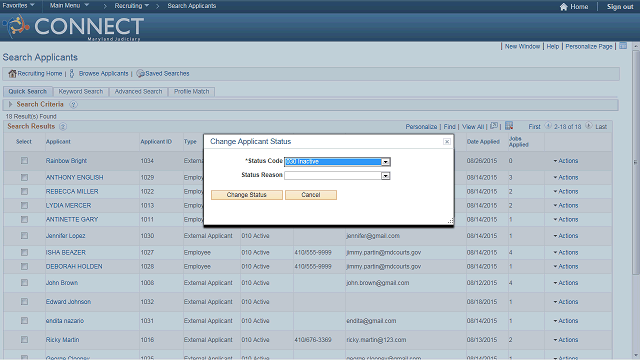Open Actions menu for John Brown
This screenshot has height=360, width=640.
tap(566, 283)
